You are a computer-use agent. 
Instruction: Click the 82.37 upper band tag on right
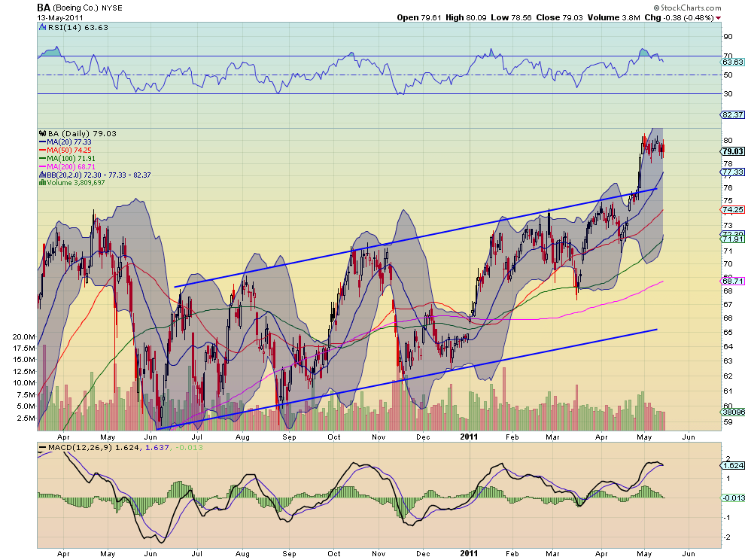point(733,114)
